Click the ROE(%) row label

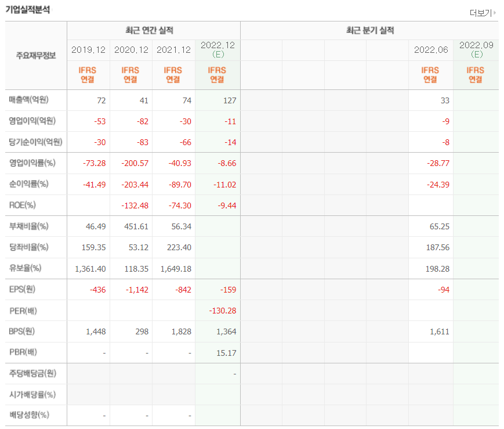pyautogui.click(x=22, y=205)
